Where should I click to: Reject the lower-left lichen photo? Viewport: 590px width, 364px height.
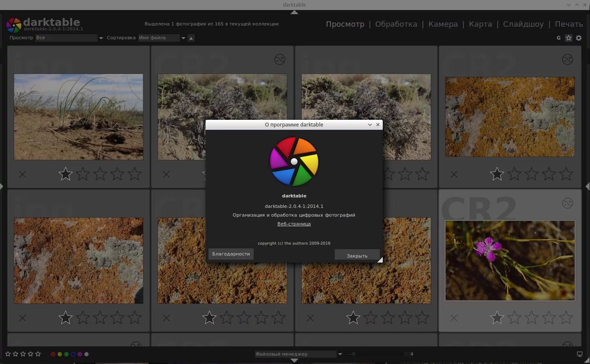point(23,318)
